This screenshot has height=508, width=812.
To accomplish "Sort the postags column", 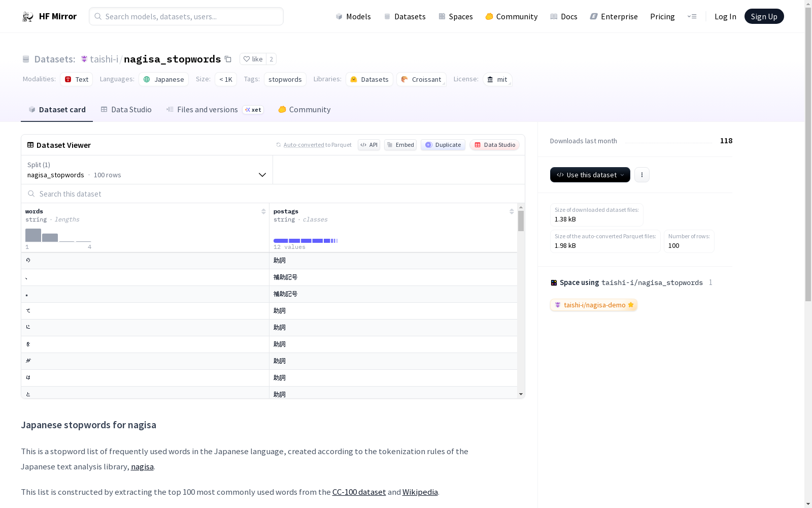I will point(512,211).
